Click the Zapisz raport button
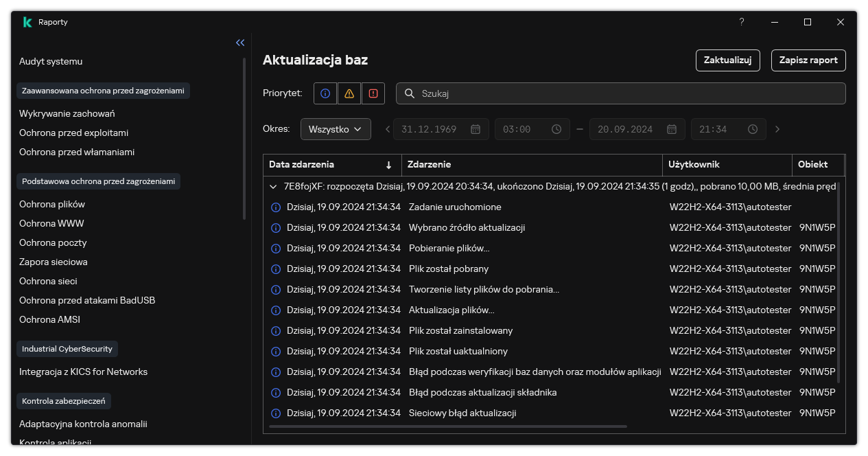This screenshot has height=456, width=868. pos(808,60)
